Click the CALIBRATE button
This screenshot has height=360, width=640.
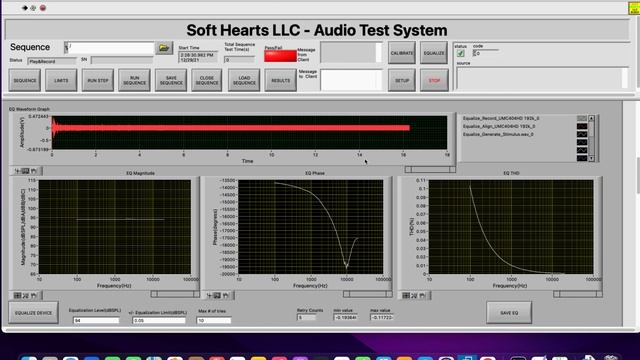[402, 53]
